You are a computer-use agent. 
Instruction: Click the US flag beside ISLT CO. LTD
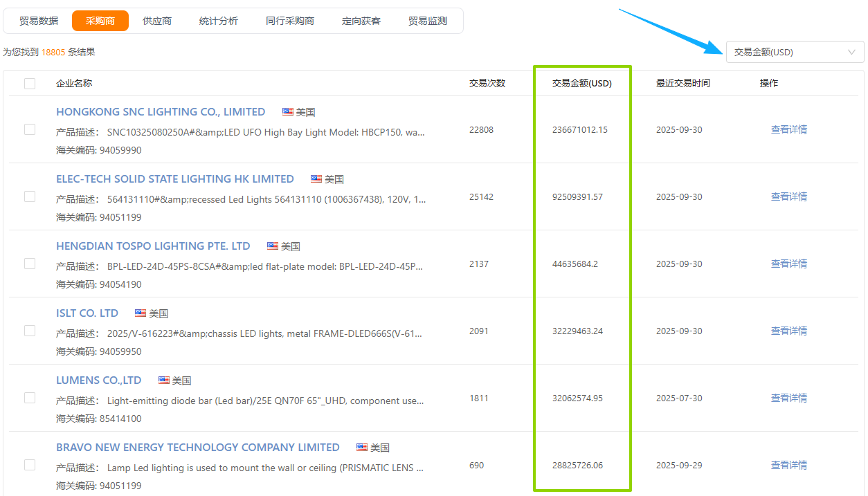coord(141,313)
